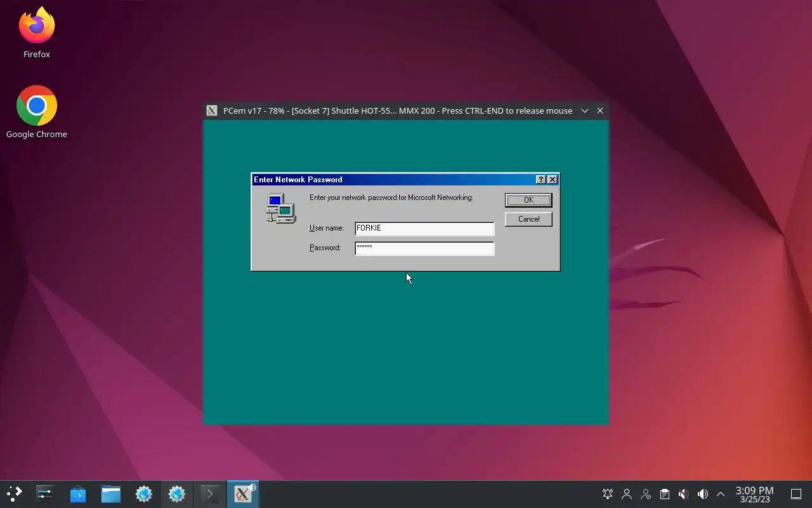Close the PCem window
Image resolution: width=812 pixels, height=508 pixels.
[600, 110]
